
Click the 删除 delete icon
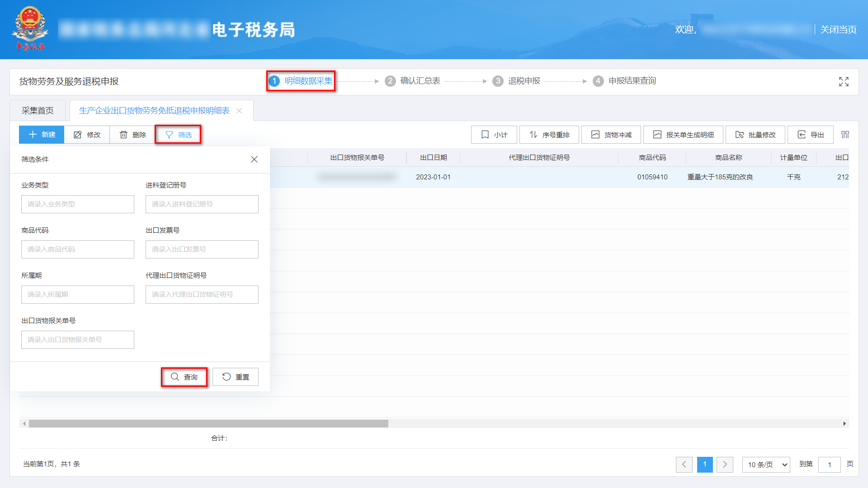pos(132,134)
